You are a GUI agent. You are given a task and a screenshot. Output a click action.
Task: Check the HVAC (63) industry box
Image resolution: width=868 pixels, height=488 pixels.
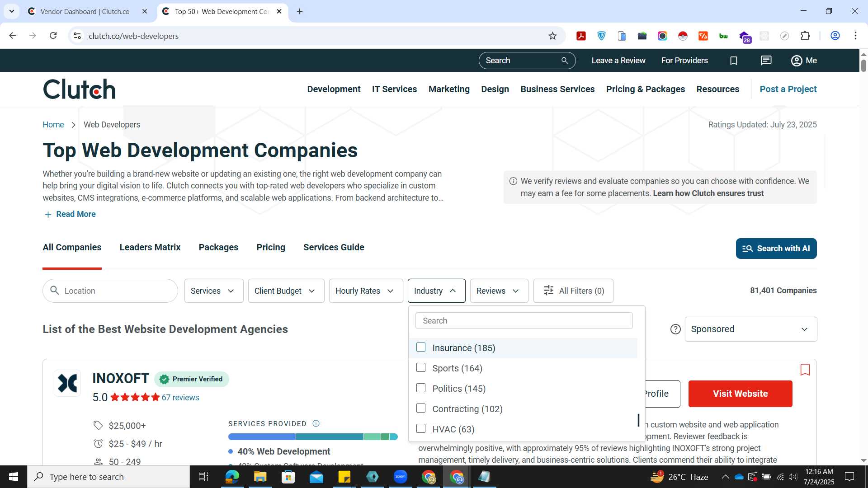pos(421,428)
